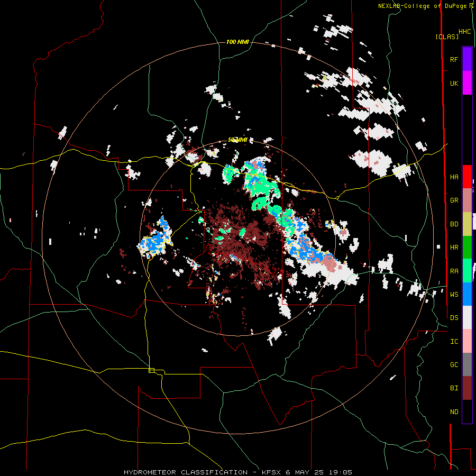Select the BD yellow legend block
The width and height of the screenshot is (476, 476).
pyautogui.click(x=467, y=224)
